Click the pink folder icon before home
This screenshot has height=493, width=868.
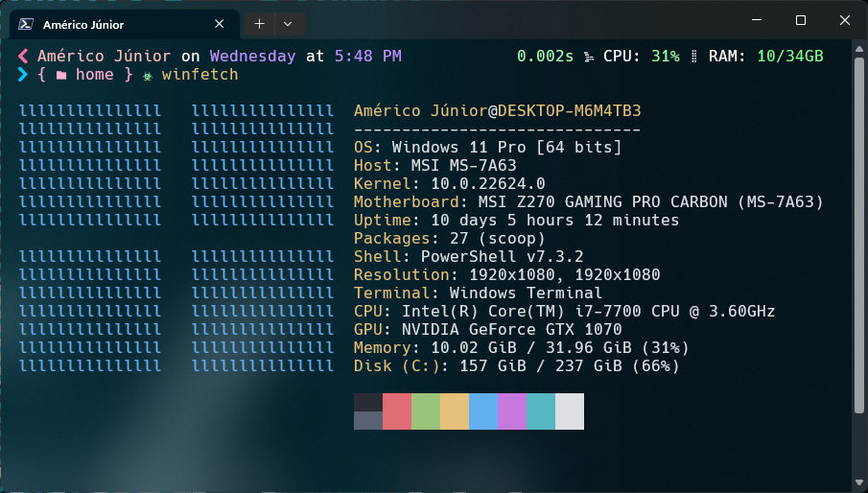[60, 75]
